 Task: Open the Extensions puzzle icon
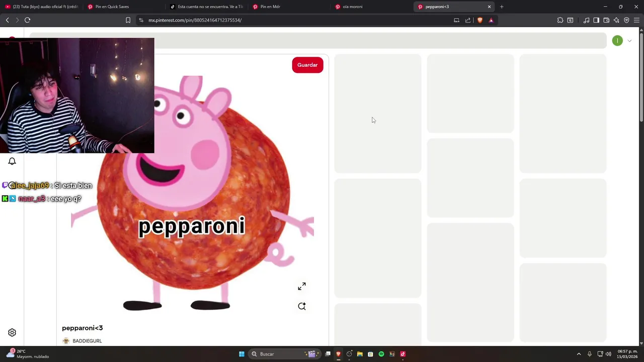pos(560,20)
